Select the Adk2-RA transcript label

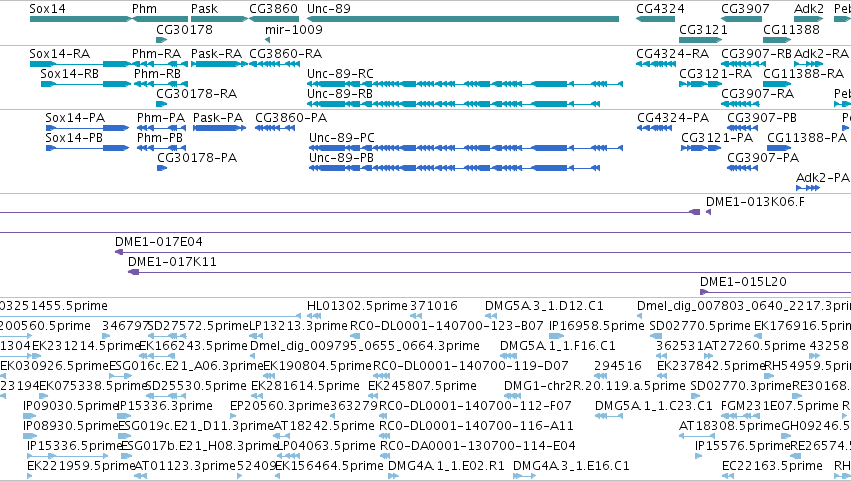[821, 54]
